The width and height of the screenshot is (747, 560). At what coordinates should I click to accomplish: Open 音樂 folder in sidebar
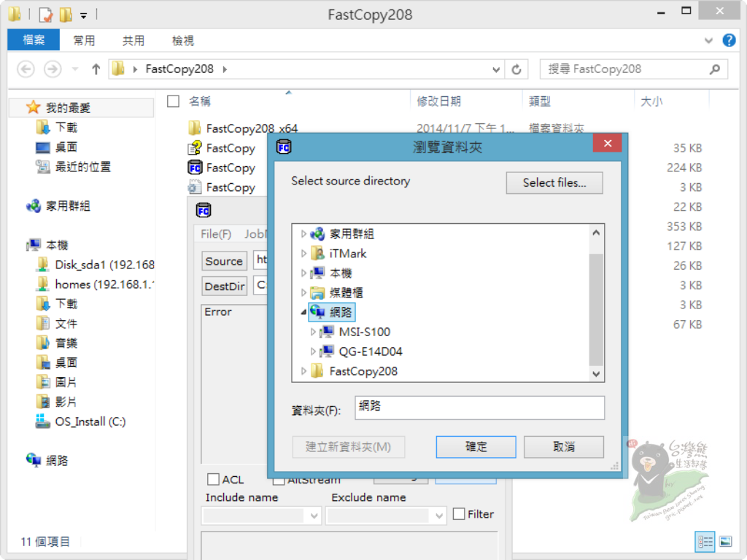tap(66, 343)
